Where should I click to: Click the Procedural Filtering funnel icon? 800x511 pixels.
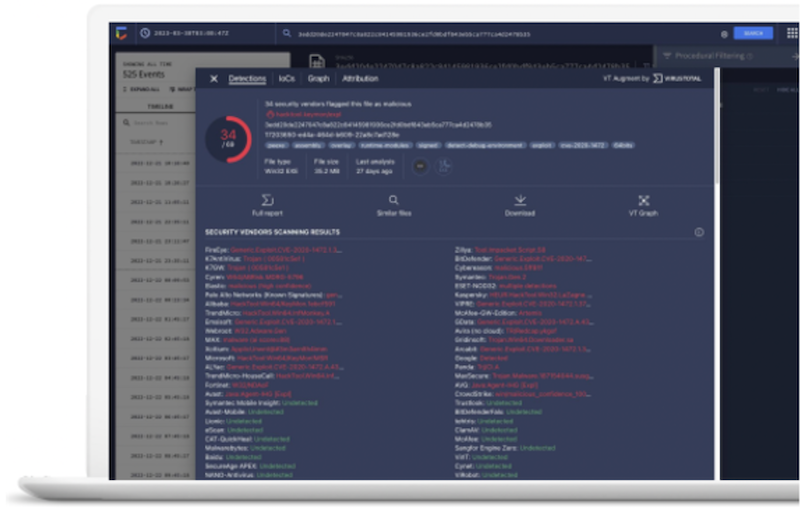pyautogui.click(x=667, y=56)
